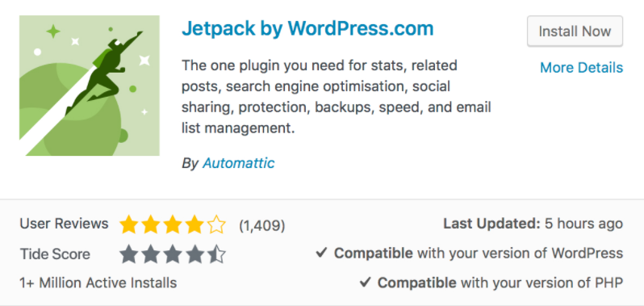Click the third gold user review star
This screenshot has height=306, width=644.
tap(173, 224)
